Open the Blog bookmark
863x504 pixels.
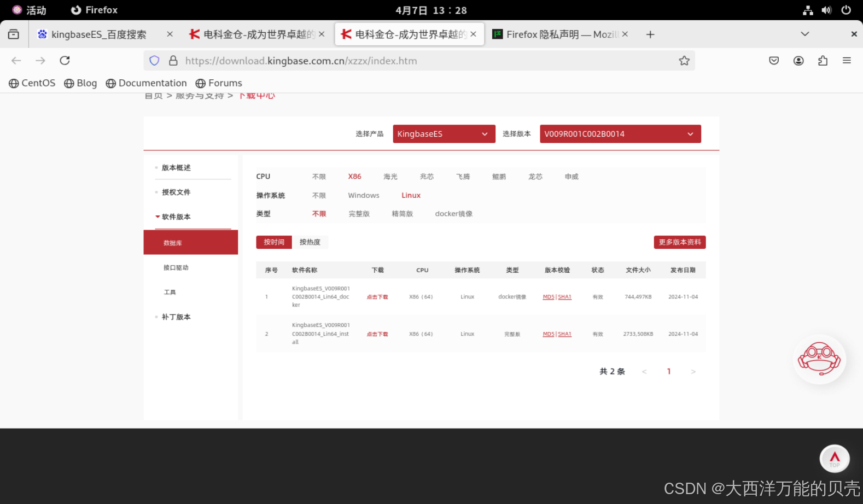click(80, 83)
